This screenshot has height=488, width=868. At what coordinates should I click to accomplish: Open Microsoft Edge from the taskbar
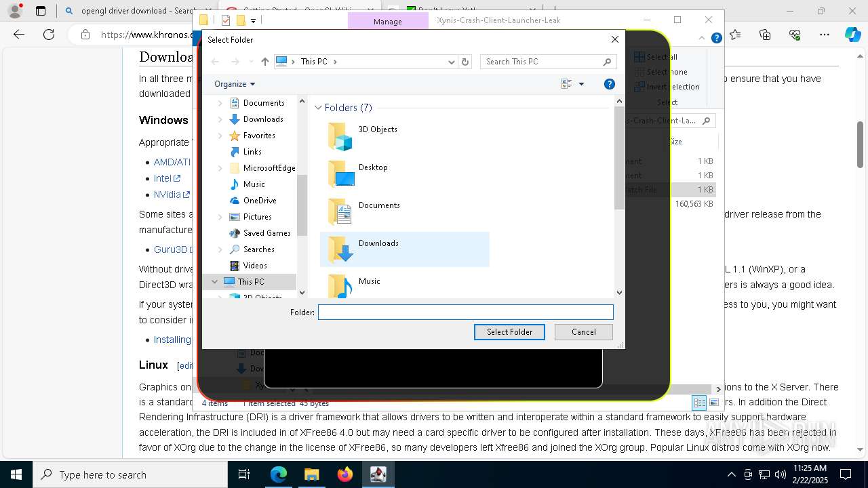pos(279,474)
